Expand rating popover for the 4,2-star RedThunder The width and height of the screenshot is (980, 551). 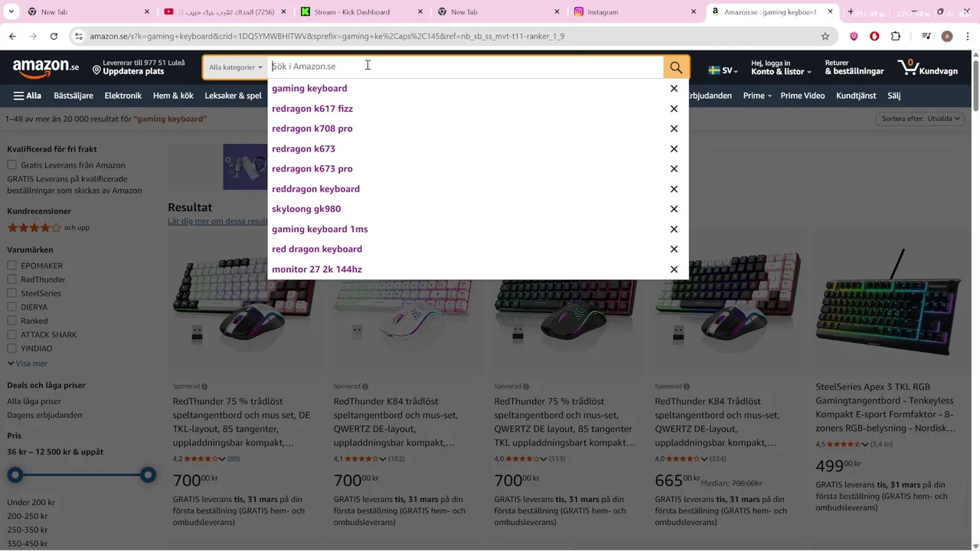click(222, 459)
